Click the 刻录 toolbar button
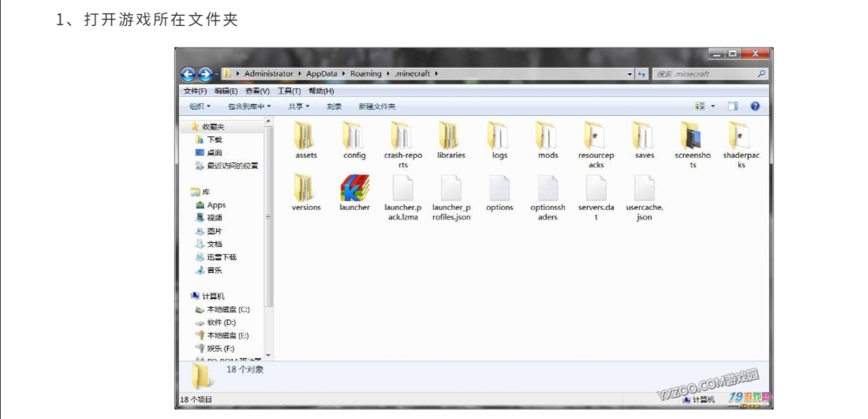 point(334,107)
